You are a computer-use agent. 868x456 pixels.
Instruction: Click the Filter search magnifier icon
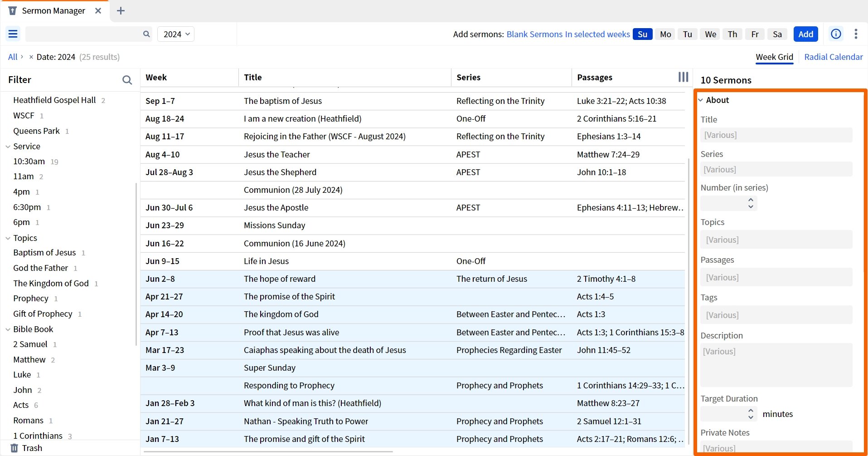[127, 80]
